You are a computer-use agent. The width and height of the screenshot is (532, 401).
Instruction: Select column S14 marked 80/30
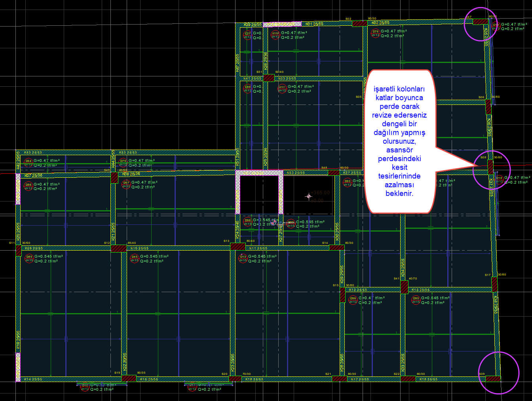(x=336, y=248)
